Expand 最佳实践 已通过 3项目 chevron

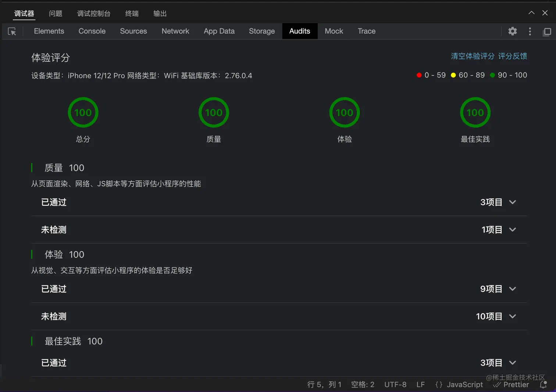point(513,363)
